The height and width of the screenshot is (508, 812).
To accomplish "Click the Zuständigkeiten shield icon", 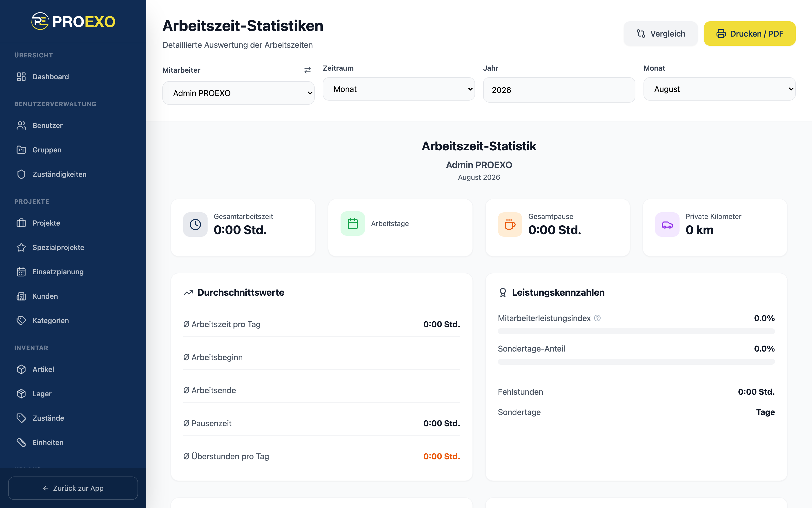I will coord(21,174).
